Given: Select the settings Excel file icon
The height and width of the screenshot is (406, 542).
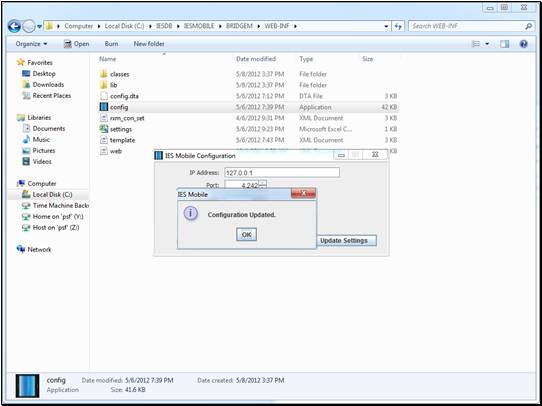Looking at the screenshot, I should click(104, 129).
